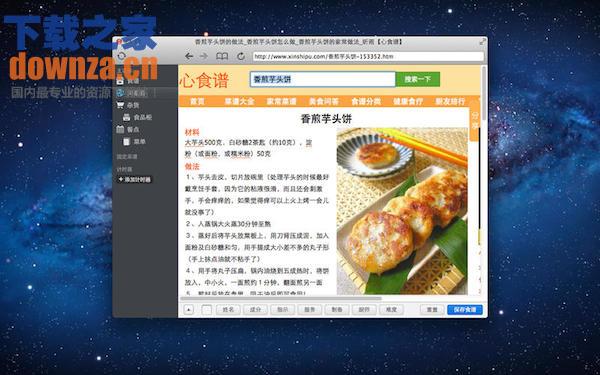Expand panel with the up-triangle button
The height and width of the screenshot is (375, 600).
pos(188,310)
